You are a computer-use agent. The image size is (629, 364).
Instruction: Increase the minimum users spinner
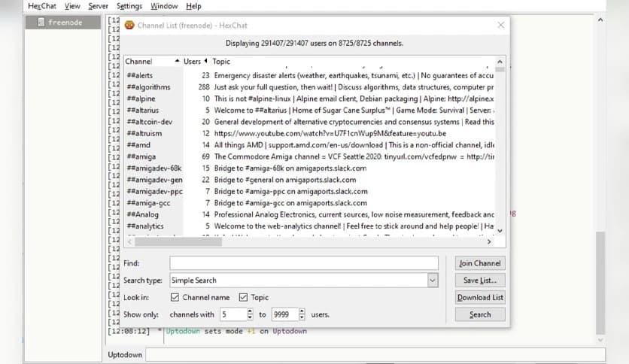[x=250, y=311]
